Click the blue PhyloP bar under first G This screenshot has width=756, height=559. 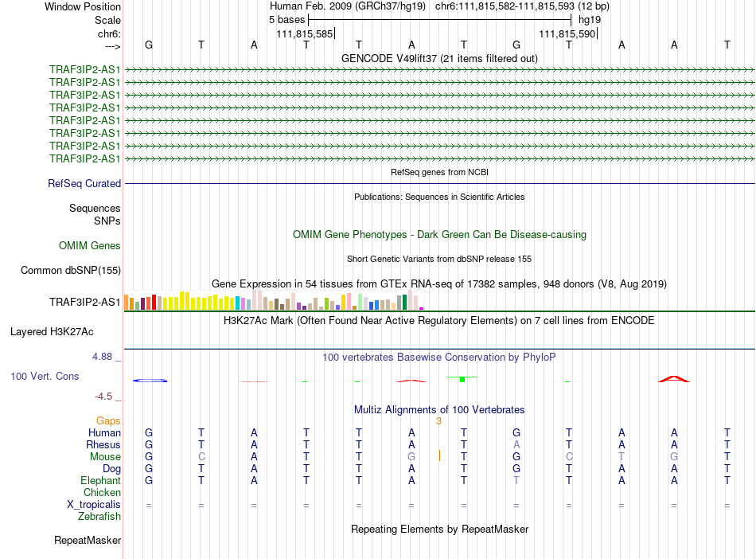pos(150,381)
